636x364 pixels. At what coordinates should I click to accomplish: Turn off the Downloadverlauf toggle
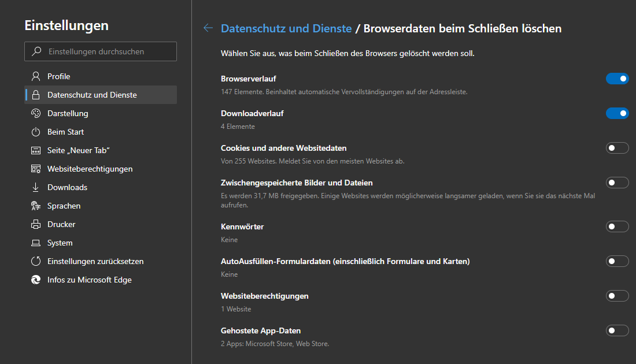pos(617,113)
